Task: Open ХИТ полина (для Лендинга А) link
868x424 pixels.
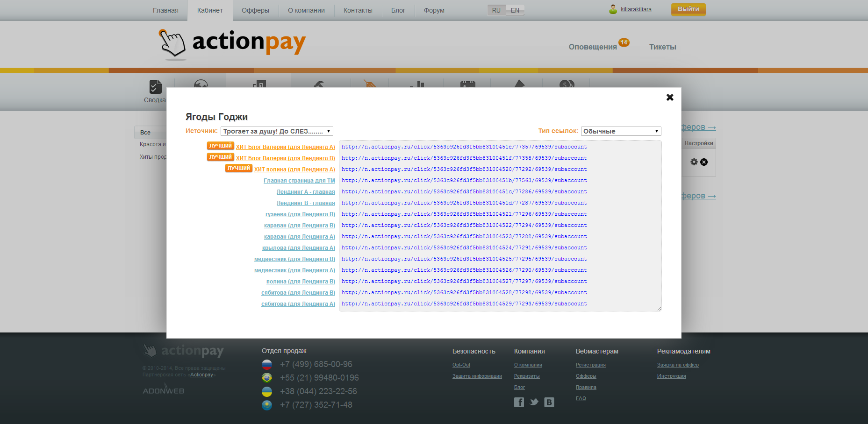Action: point(294,170)
